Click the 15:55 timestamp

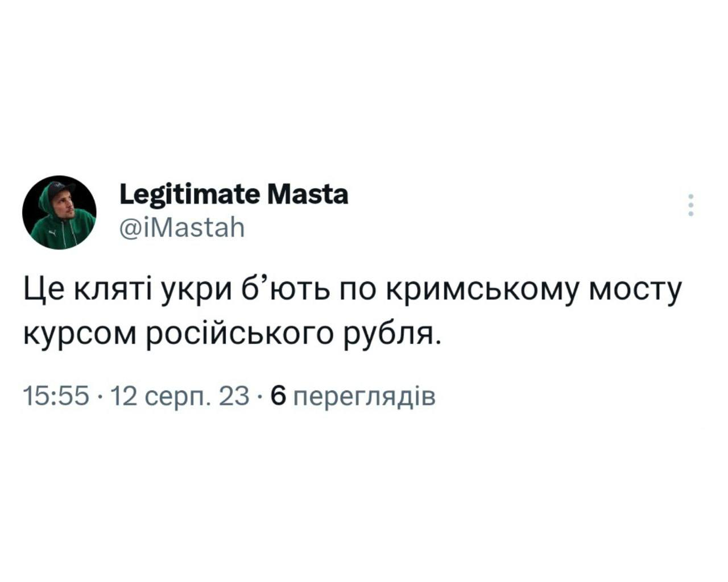57,396
